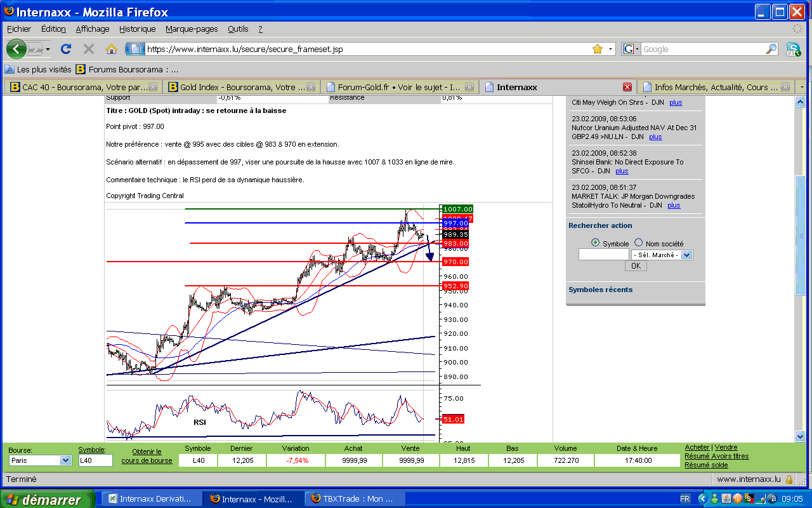The height and width of the screenshot is (508, 812).
Task: Open the address bar history dropdown
Action: [611, 49]
